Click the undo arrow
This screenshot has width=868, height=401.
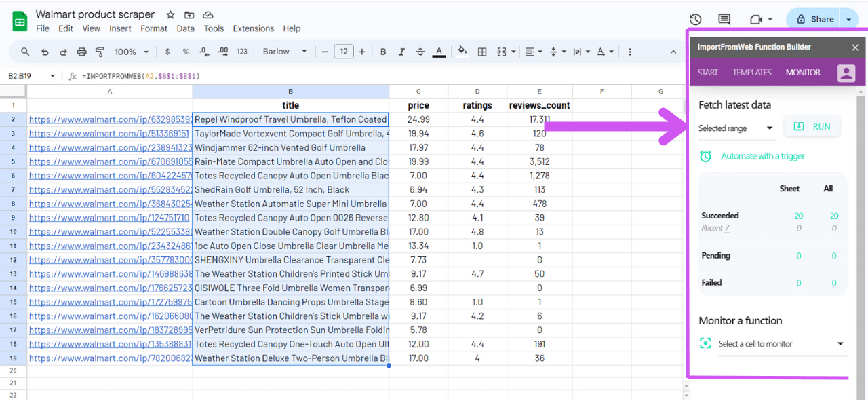coord(45,52)
